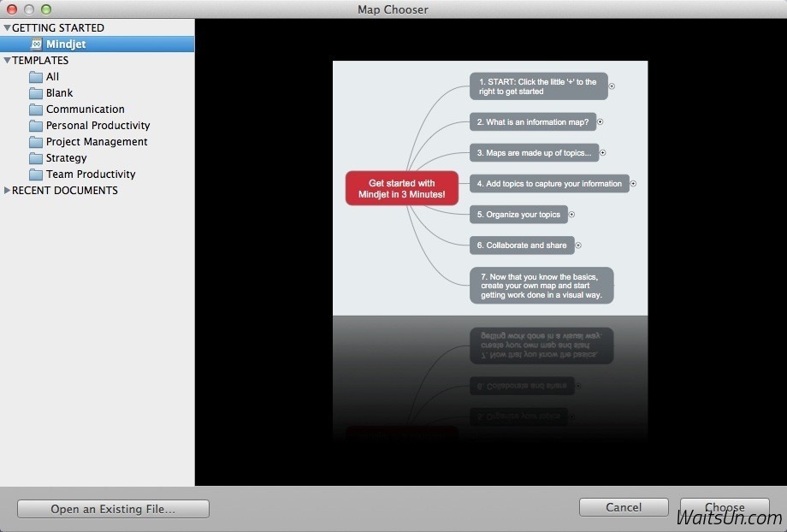Click the Mindjet map document icon
The image size is (787, 532).
click(36, 44)
